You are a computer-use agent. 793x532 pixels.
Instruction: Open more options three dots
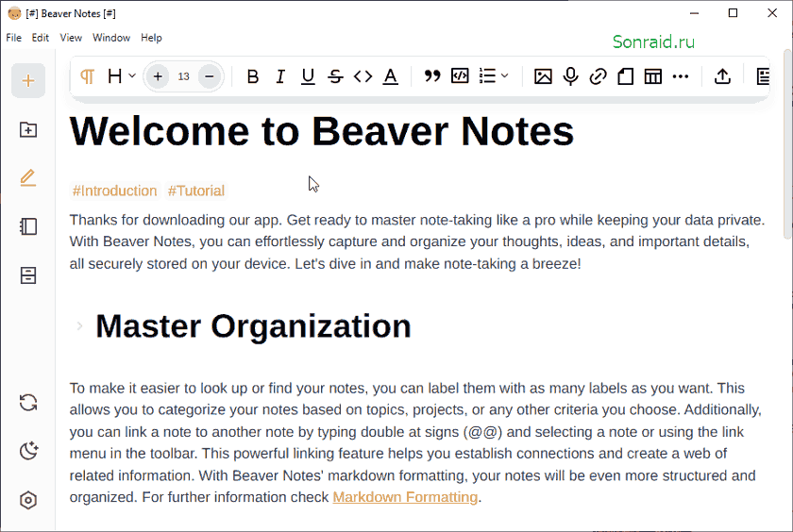pos(681,76)
